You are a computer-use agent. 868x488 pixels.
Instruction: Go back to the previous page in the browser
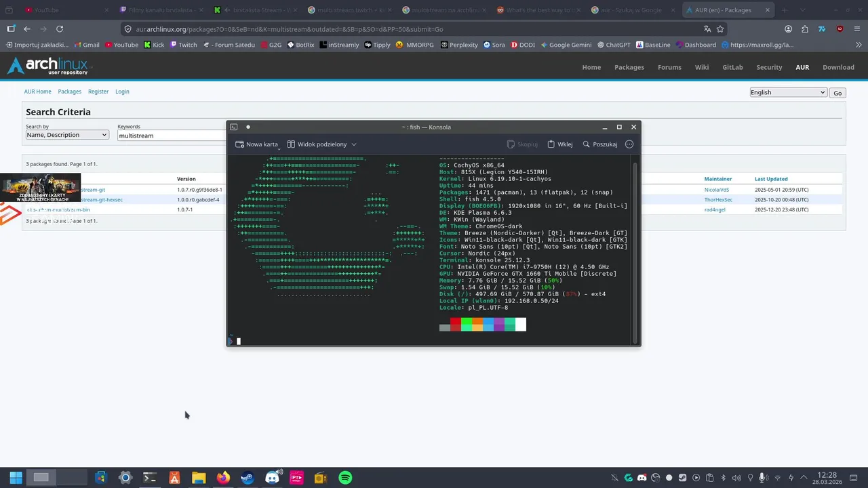pos(27,29)
